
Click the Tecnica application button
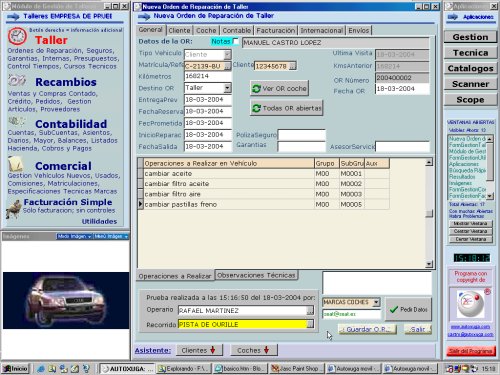470,53
